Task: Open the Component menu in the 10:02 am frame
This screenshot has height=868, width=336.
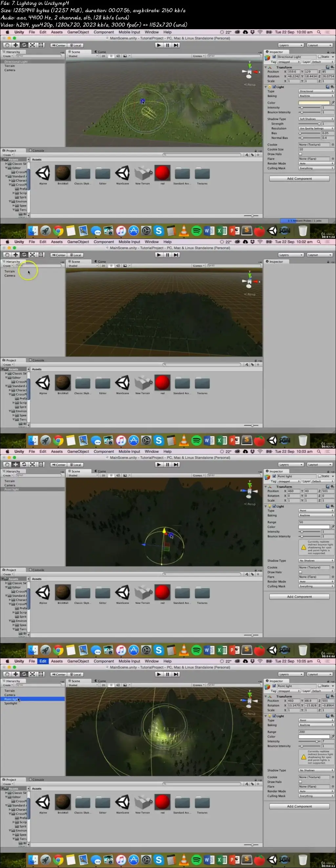Action: [x=104, y=242]
